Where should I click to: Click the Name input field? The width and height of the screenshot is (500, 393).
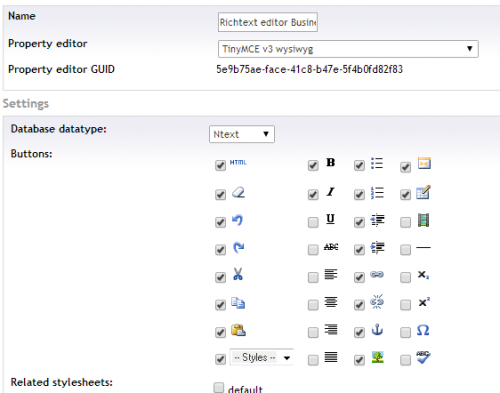click(x=268, y=22)
